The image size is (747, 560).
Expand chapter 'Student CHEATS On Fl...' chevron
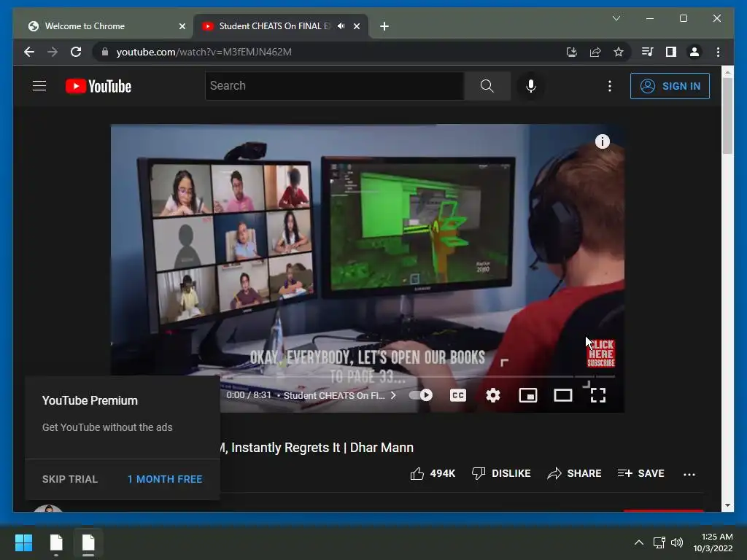click(393, 395)
